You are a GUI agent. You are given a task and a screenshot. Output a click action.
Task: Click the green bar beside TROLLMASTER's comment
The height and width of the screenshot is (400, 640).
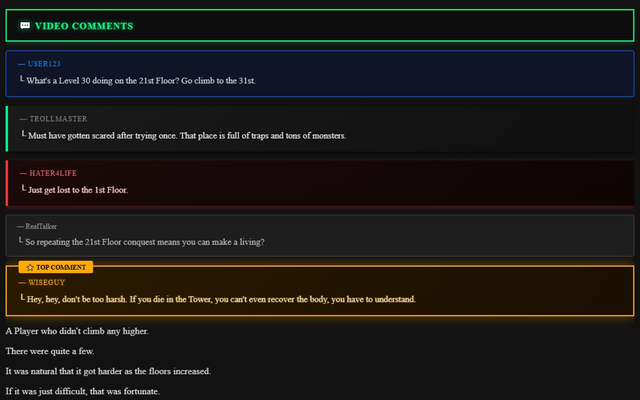coord(7,129)
